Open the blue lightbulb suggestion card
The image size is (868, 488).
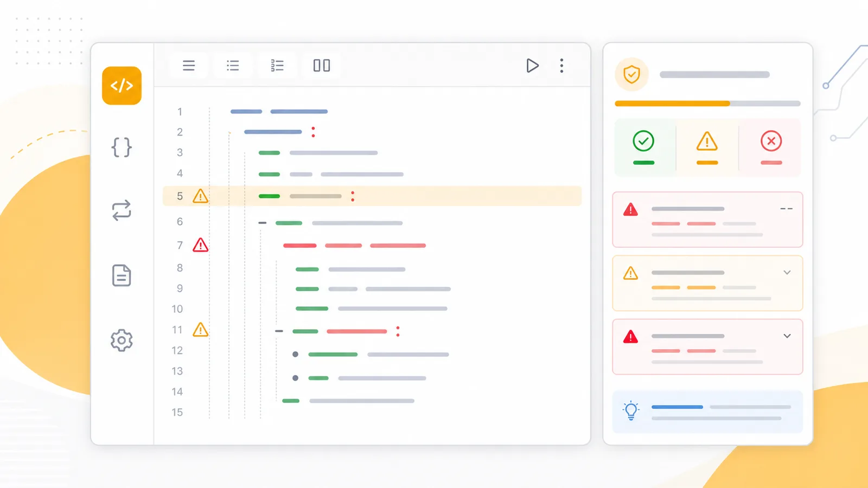(707, 412)
